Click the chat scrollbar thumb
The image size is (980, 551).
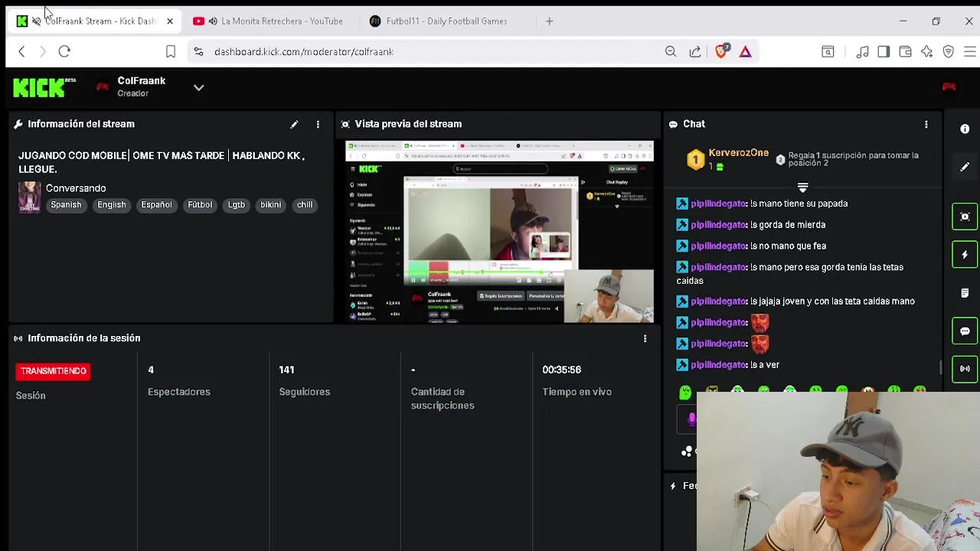941,368
